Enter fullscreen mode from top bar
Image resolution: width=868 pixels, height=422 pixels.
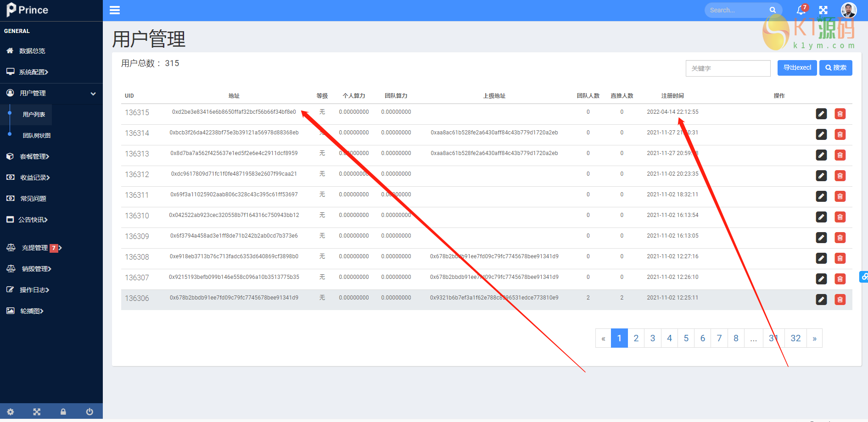tap(823, 10)
